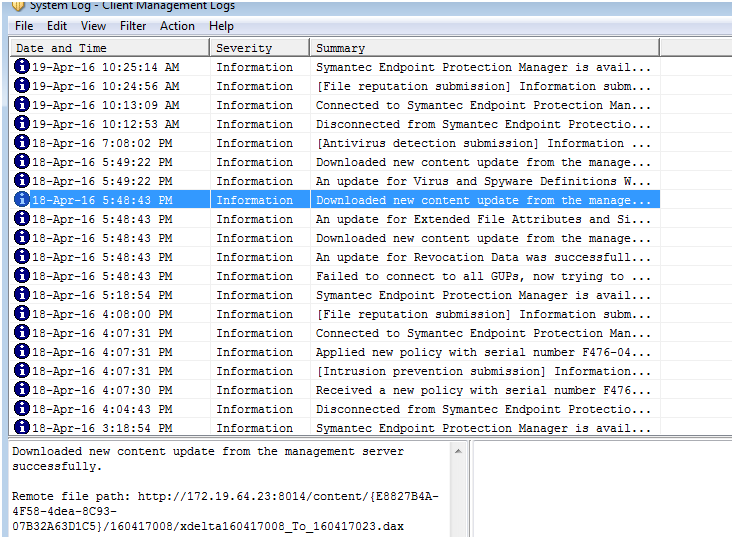The height and width of the screenshot is (539, 734).
Task: Select '[Antivirus detection submission]' summary
Action: coord(483,143)
